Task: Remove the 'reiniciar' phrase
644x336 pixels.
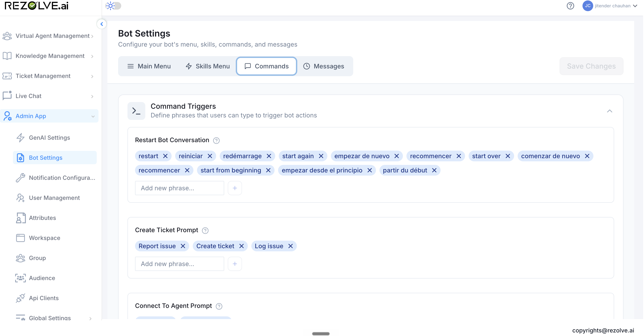Action: [210, 156]
